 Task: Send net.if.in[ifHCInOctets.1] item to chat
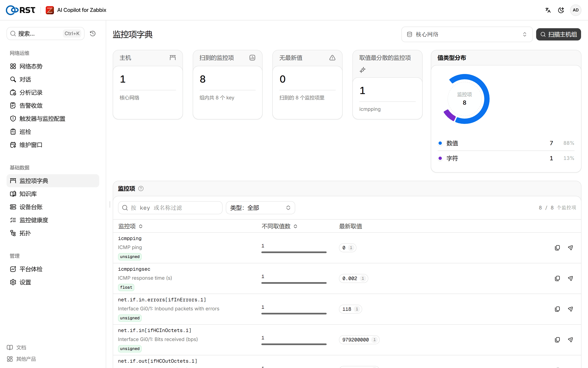point(570,340)
